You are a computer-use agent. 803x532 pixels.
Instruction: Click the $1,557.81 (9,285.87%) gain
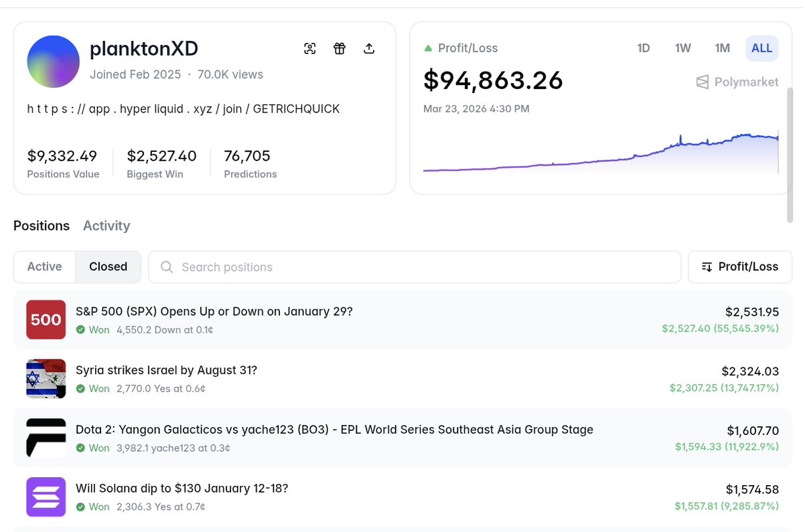tap(727, 506)
